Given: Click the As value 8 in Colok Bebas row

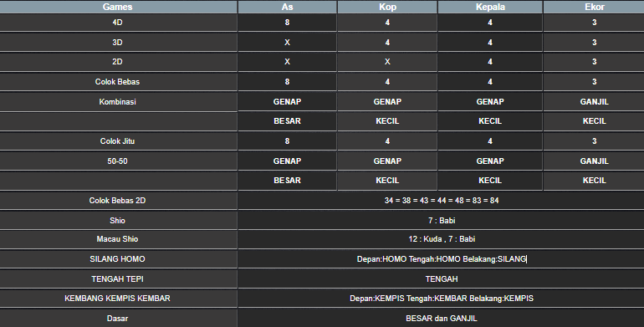Looking at the screenshot, I should click(x=287, y=82).
